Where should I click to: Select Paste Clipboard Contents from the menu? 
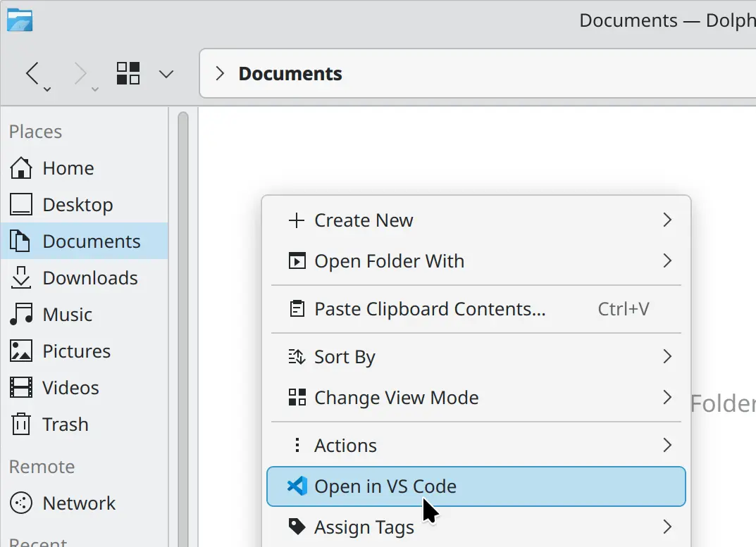tap(429, 308)
